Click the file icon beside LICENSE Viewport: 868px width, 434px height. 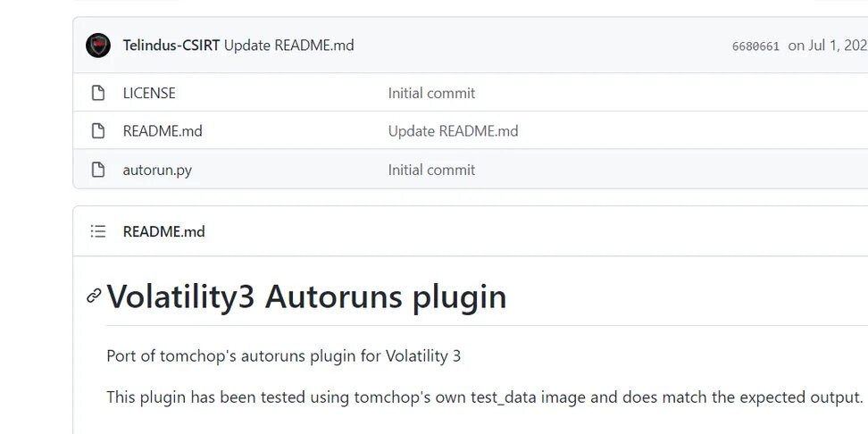tap(98, 93)
